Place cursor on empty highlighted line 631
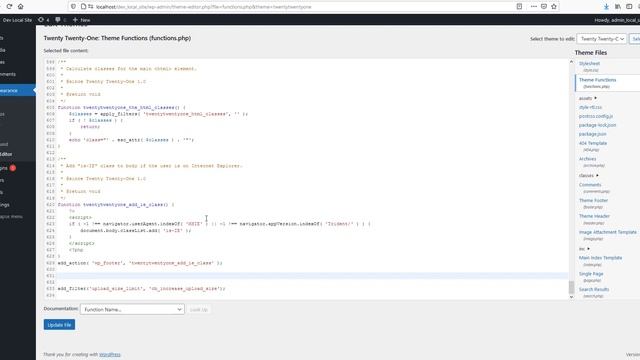640x360 pixels. coord(312,276)
